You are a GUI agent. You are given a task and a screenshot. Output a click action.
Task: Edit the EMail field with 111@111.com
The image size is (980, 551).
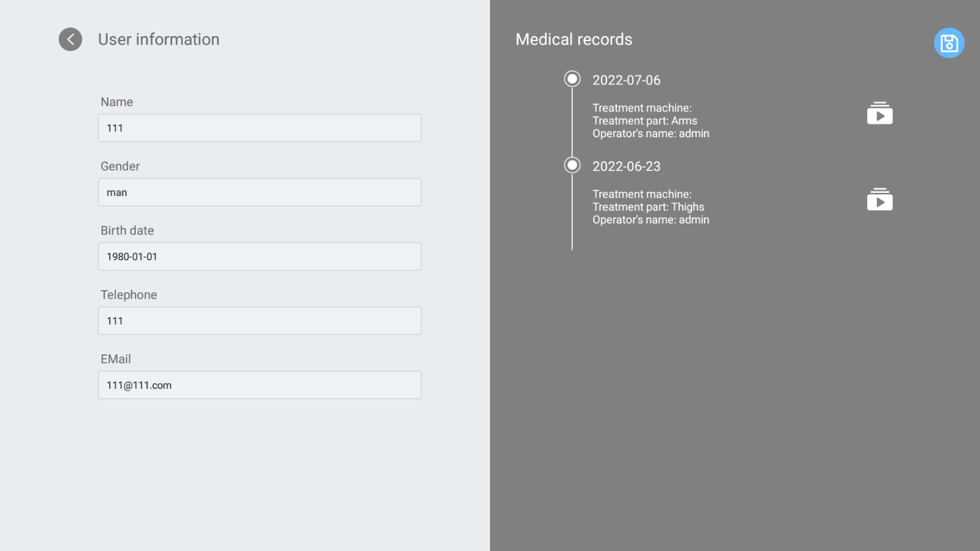(260, 385)
